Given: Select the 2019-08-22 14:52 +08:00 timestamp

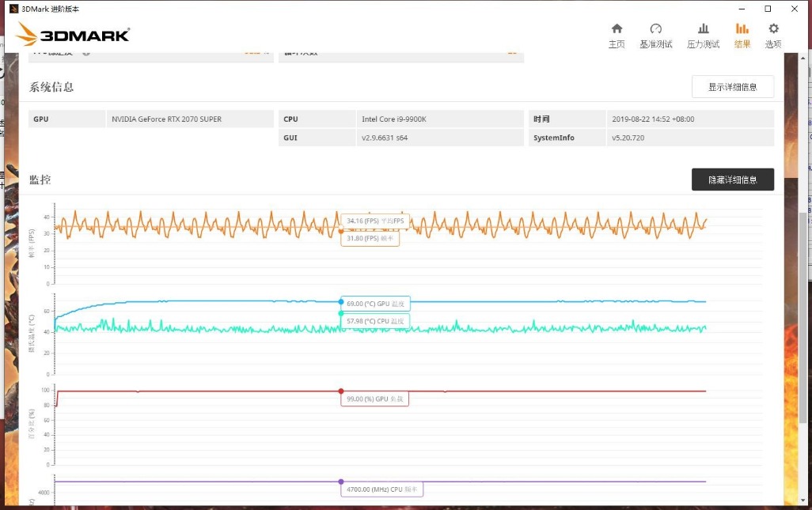Looking at the screenshot, I should point(653,119).
